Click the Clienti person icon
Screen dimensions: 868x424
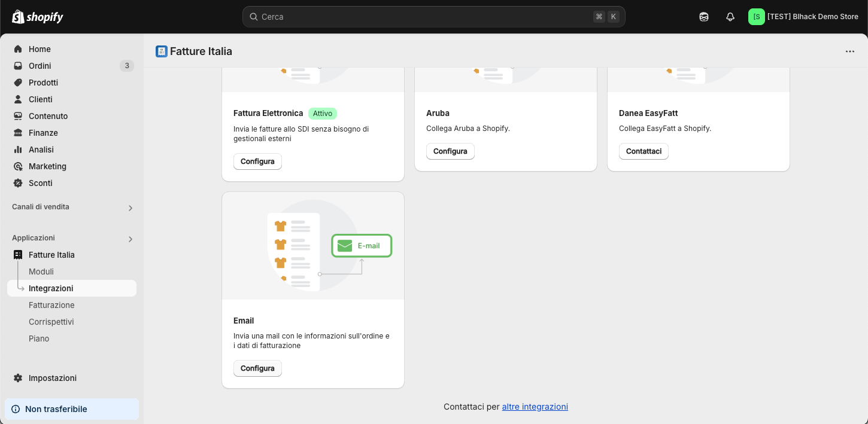(x=18, y=99)
